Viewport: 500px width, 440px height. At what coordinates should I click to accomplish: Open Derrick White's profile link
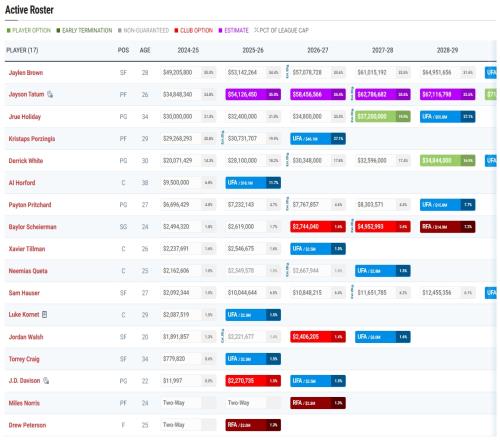click(26, 161)
